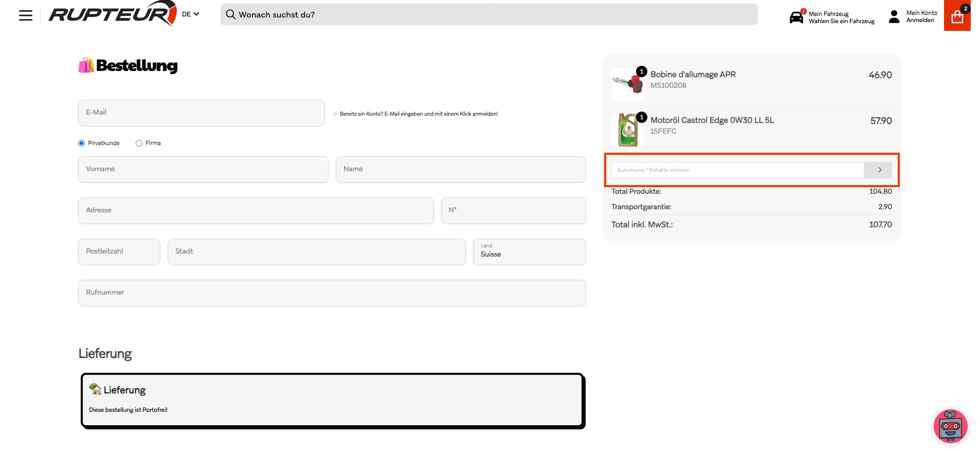
Task: Focus the E-Mail input field
Action: pos(201,113)
